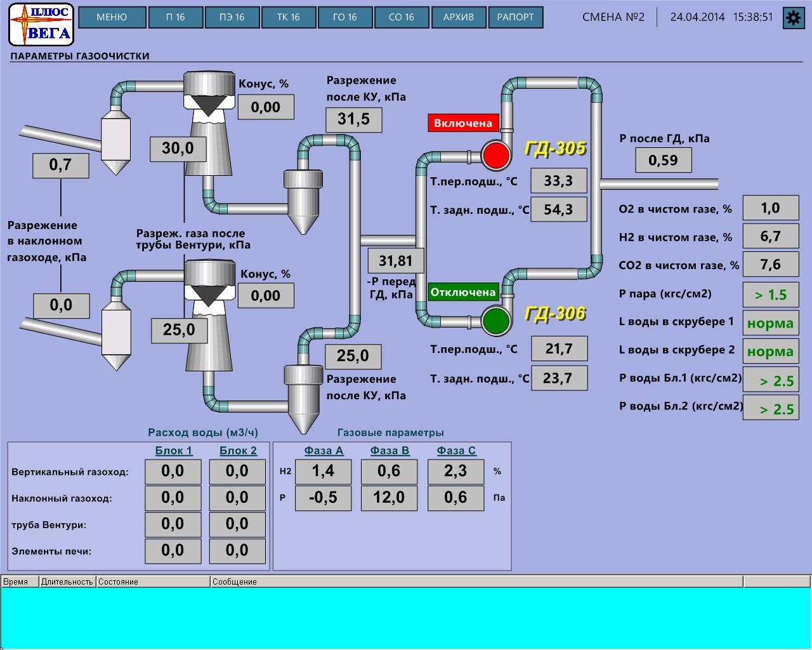812x650 pixels.
Task: Go to the ГО 16 screen
Action: pos(344,17)
